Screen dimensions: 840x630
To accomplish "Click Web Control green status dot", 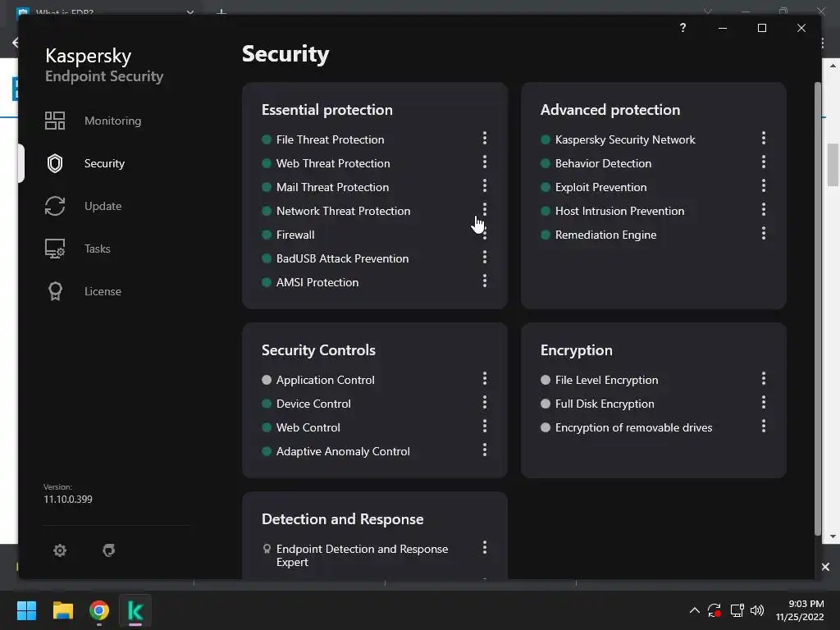I will point(267,427).
